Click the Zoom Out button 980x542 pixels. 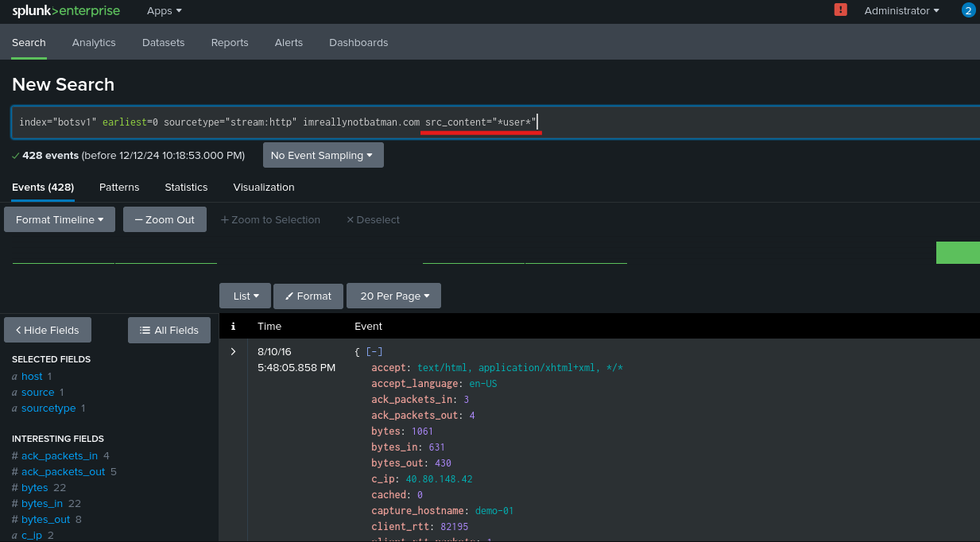(x=165, y=219)
